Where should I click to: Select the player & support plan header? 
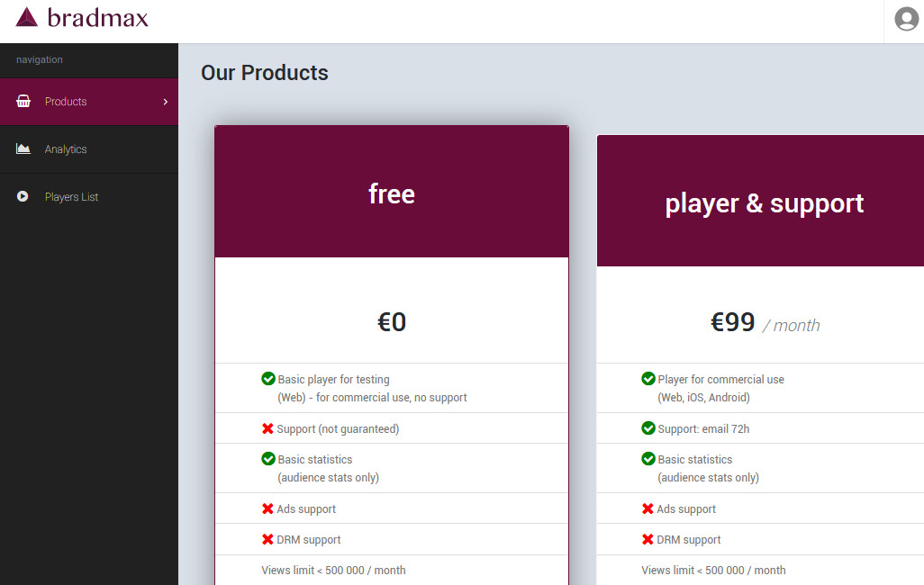coord(764,203)
